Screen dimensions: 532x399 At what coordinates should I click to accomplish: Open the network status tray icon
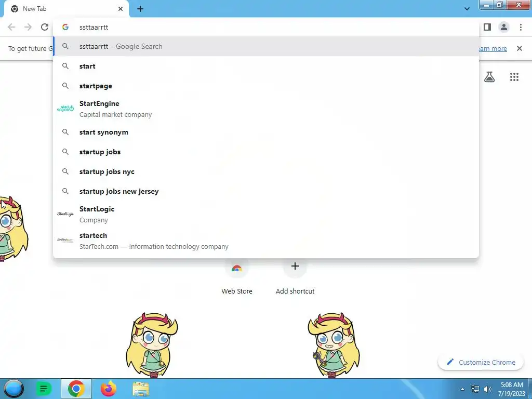475,389
